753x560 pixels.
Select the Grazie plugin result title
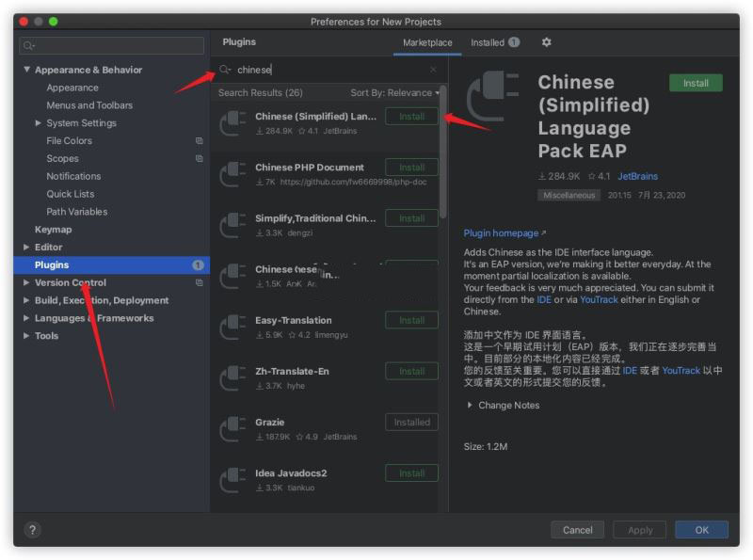tap(270, 423)
